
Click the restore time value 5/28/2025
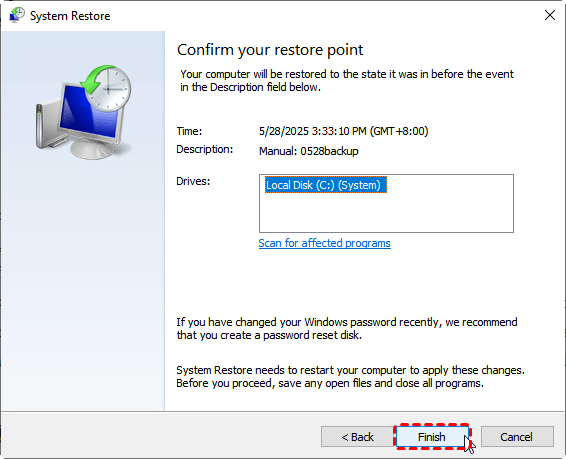[x=343, y=131]
